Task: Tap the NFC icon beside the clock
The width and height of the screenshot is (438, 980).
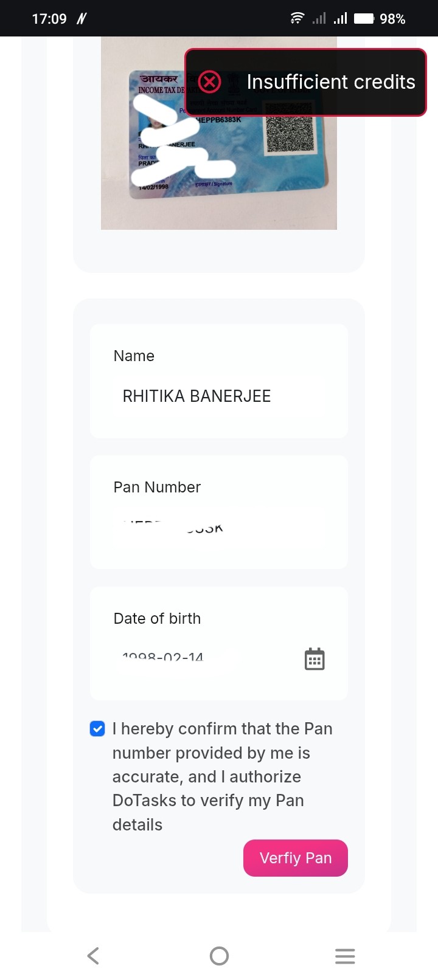Action: pos(82,19)
